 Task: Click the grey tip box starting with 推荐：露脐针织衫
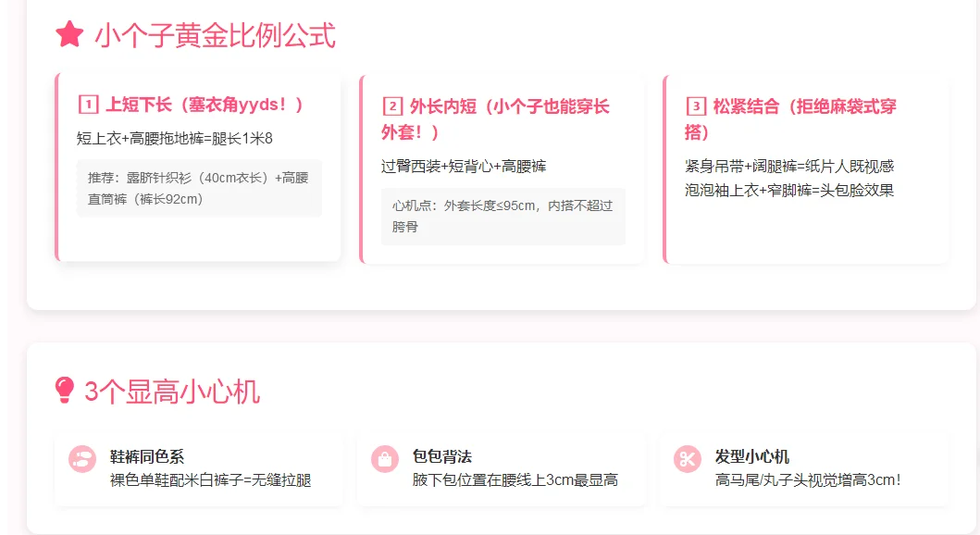click(x=199, y=188)
